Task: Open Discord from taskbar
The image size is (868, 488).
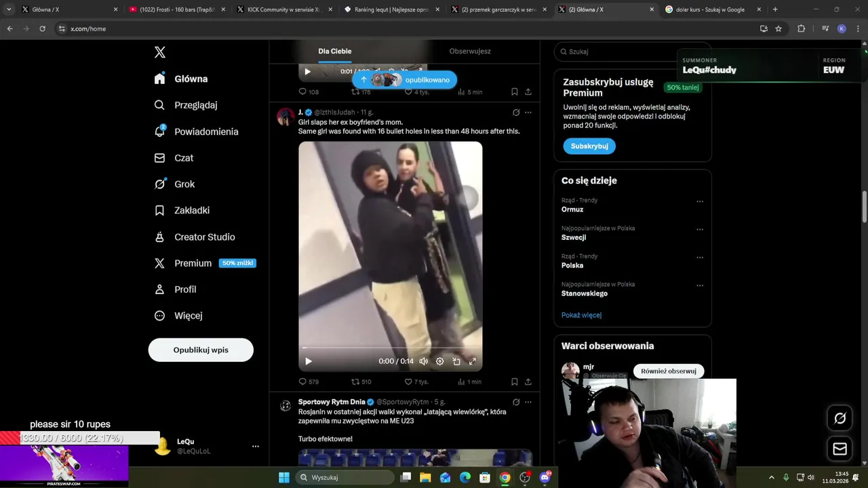Action: coord(545,477)
